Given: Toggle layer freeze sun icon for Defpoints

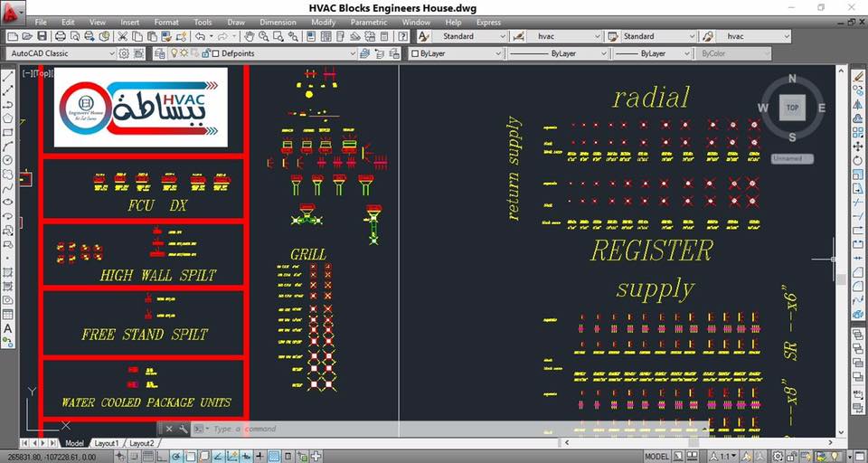Looking at the screenshot, I should coord(184,53).
